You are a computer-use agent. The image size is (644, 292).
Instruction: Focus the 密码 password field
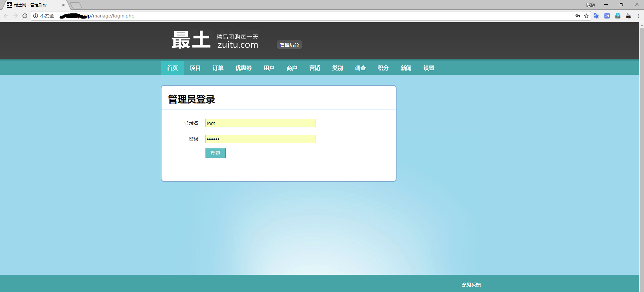[x=261, y=139]
